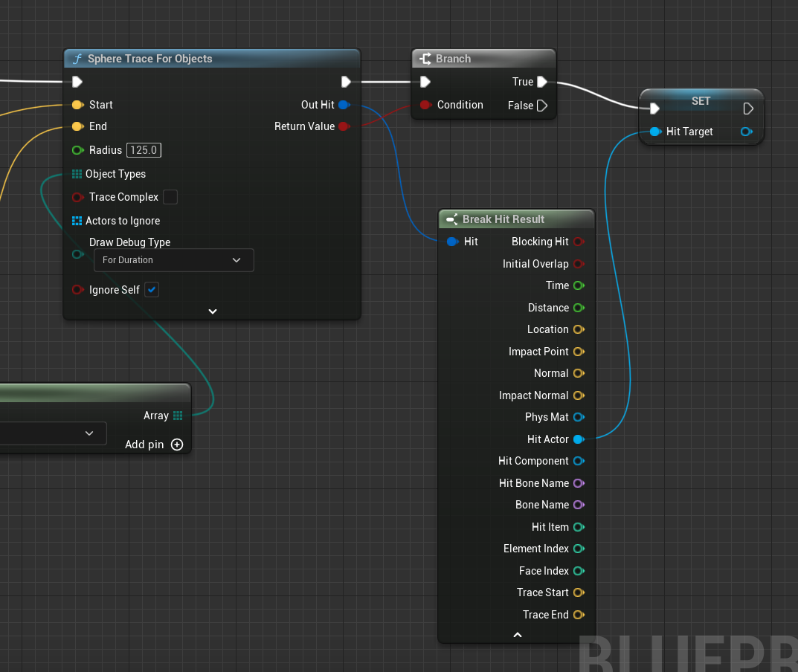Click the Hit input pin on Break Hit Result
The image size is (798, 672).
tap(452, 242)
